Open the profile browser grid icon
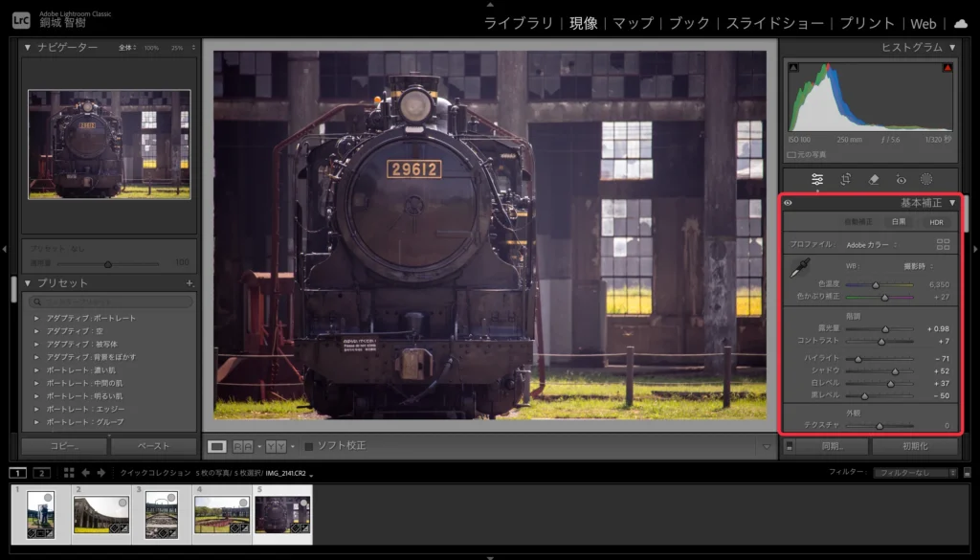This screenshot has height=560, width=980. click(x=944, y=245)
